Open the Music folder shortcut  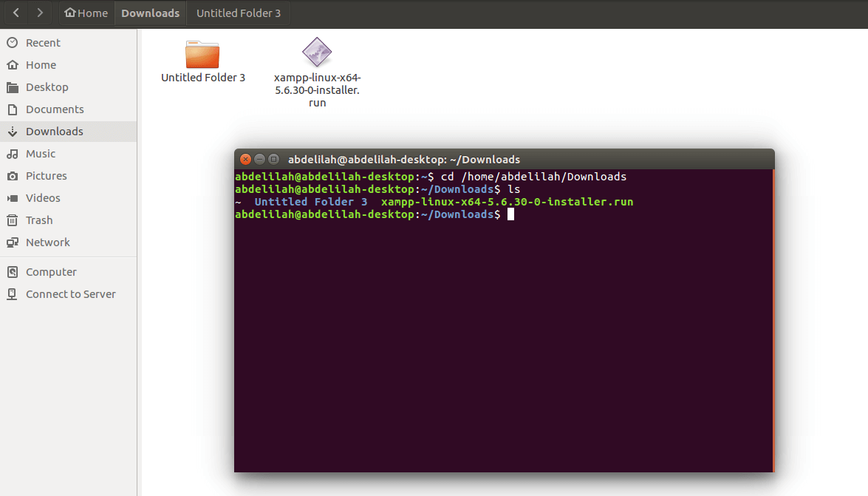pyautogui.click(x=68, y=154)
